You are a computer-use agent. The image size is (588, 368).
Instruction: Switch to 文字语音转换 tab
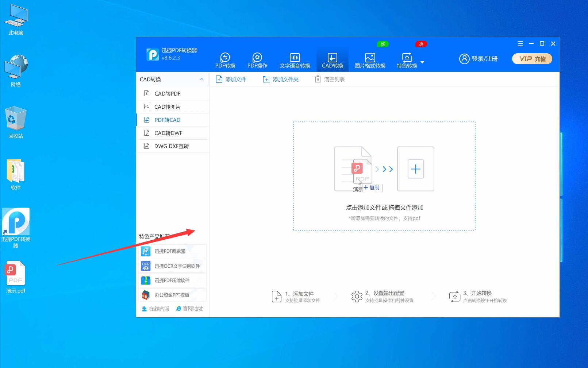tap(295, 61)
